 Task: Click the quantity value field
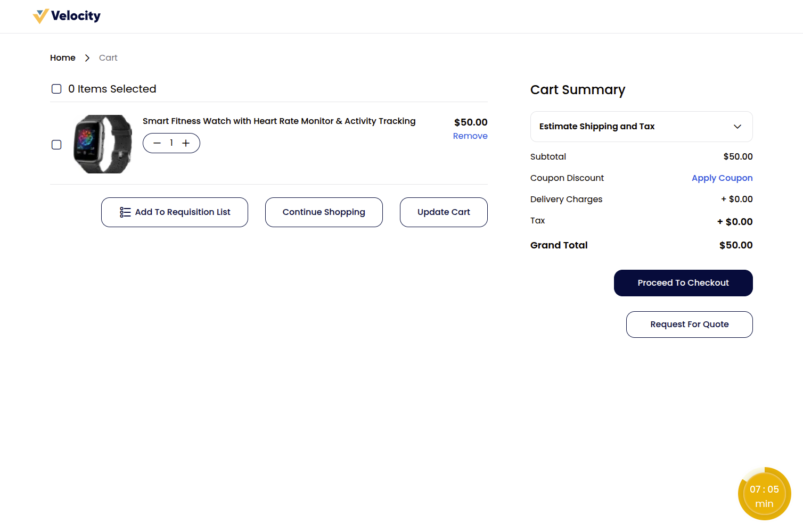(x=171, y=143)
